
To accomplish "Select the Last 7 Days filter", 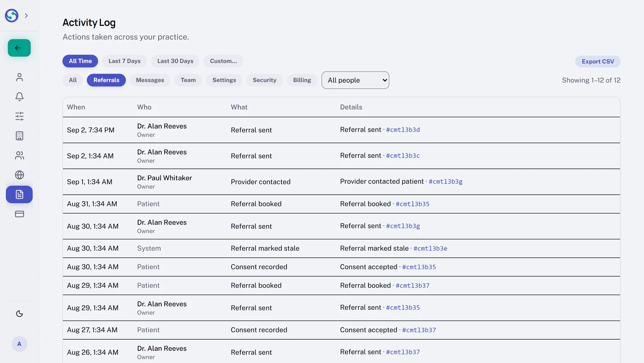I will 124,61.
